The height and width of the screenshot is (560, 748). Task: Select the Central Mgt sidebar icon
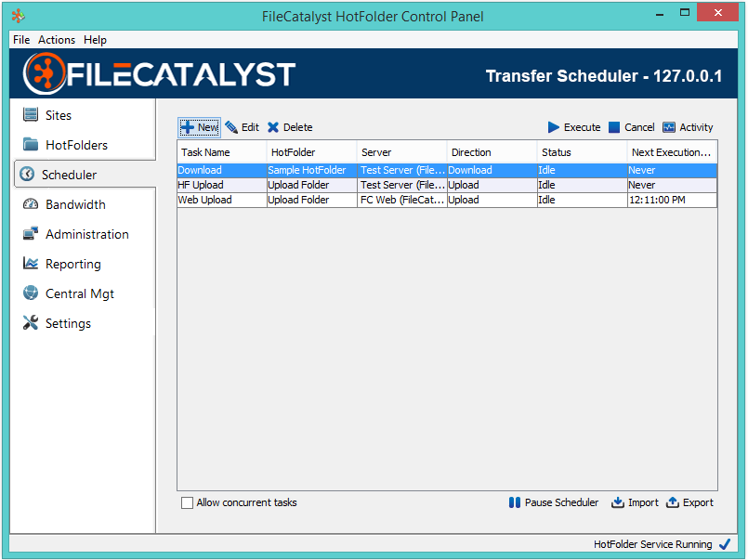point(29,293)
